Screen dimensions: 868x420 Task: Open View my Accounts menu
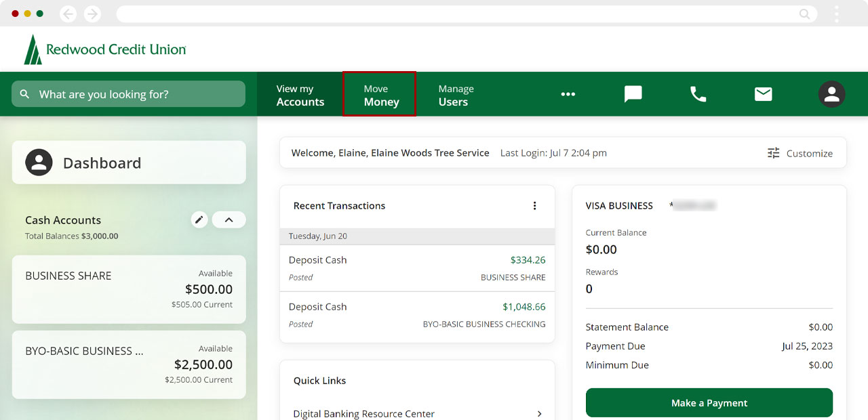point(300,95)
